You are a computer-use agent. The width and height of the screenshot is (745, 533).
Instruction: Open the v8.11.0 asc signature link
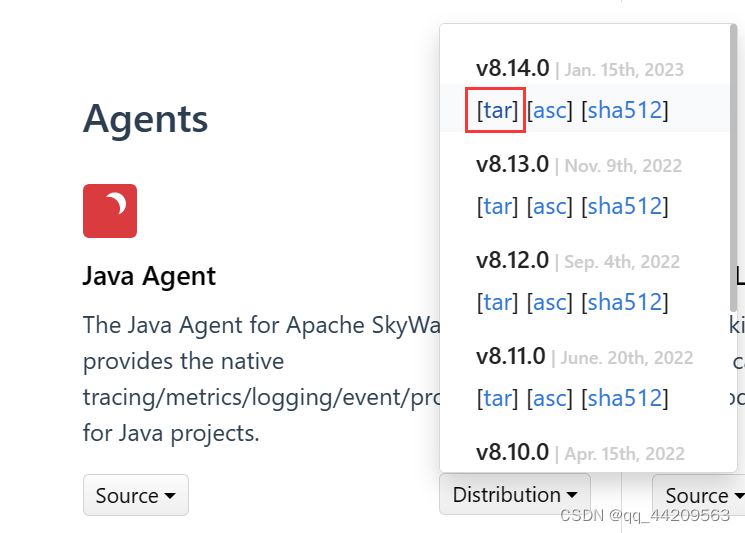549,398
